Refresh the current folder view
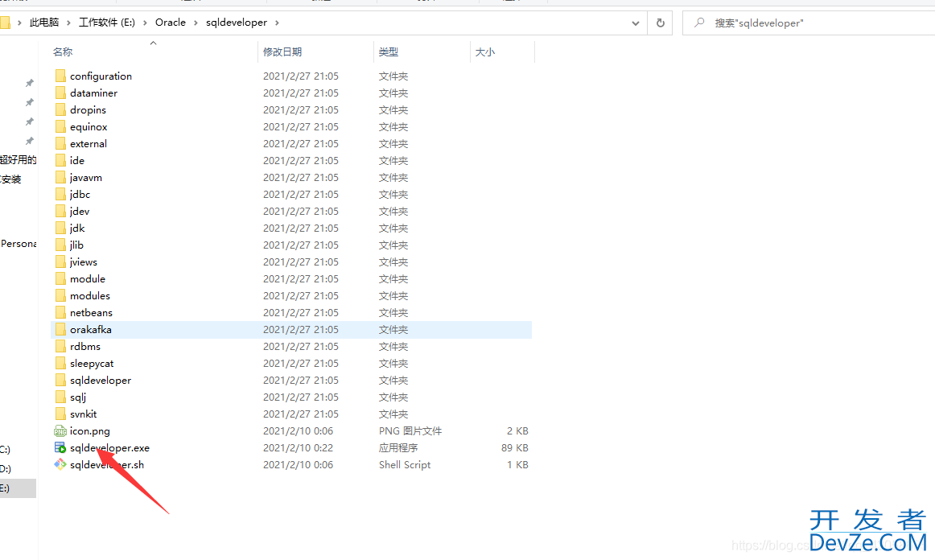Screen dimensions: 935x560 click(660, 23)
